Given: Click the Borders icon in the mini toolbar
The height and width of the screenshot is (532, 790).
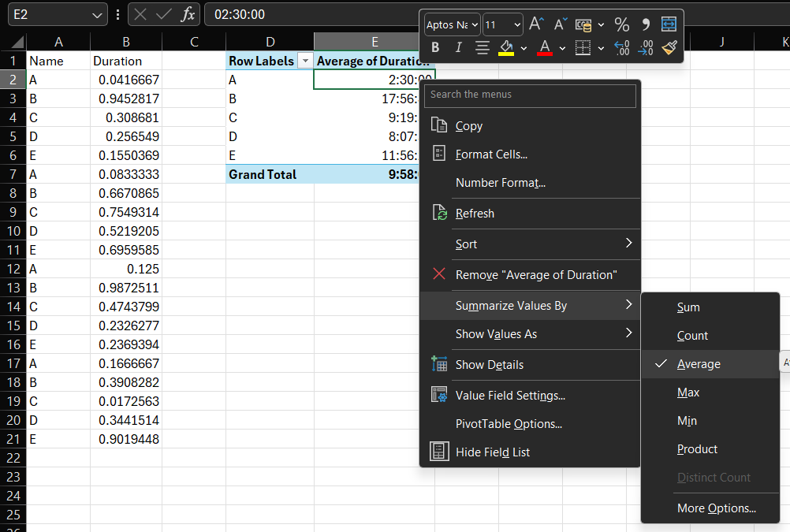Looking at the screenshot, I should (x=583, y=48).
